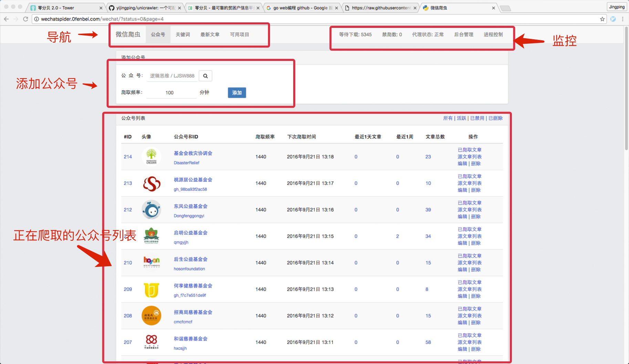Open avatar of 启明公益基金会
The image size is (629, 364).
point(151,236)
